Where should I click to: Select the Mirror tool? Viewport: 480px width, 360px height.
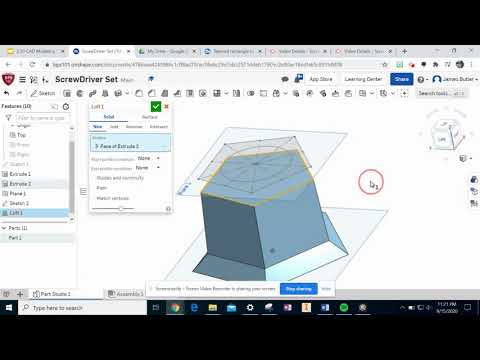pyautogui.click(x=236, y=93)
